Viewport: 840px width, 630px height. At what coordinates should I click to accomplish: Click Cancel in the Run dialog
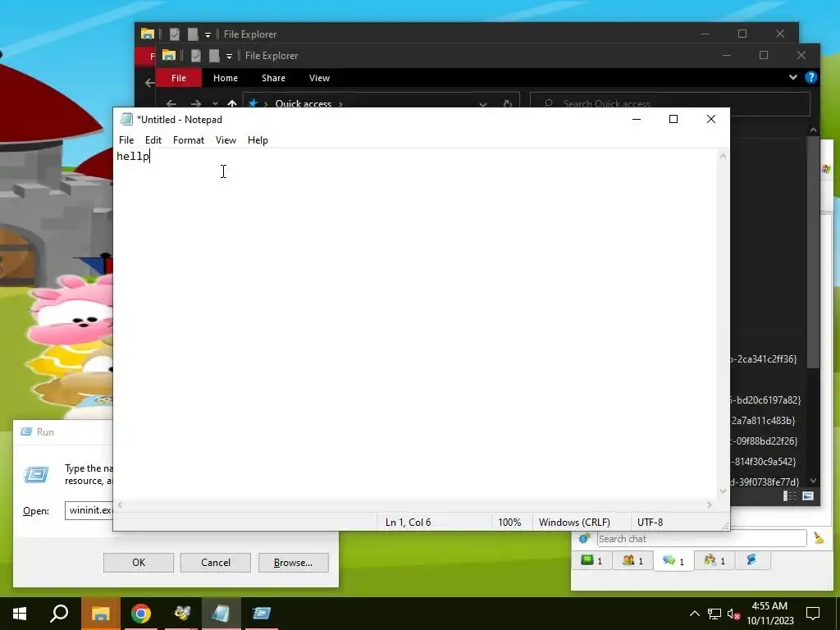pos(216,563)
